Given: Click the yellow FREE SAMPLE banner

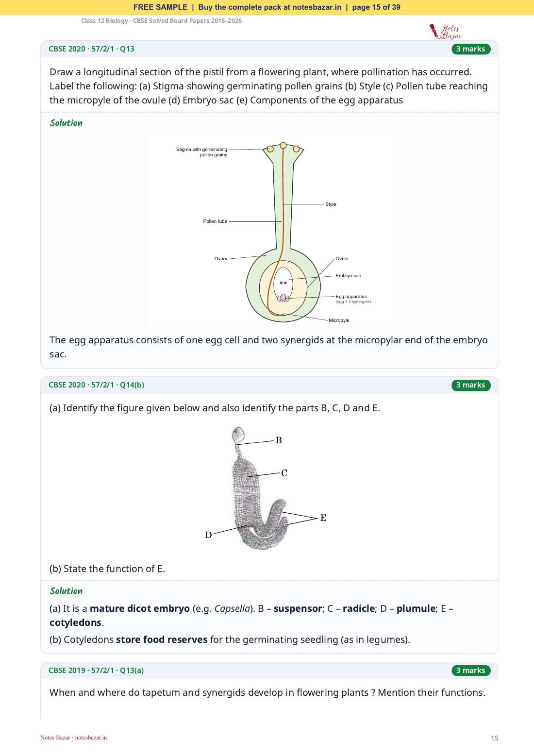Looking at the screenshot, I should 267,7.
